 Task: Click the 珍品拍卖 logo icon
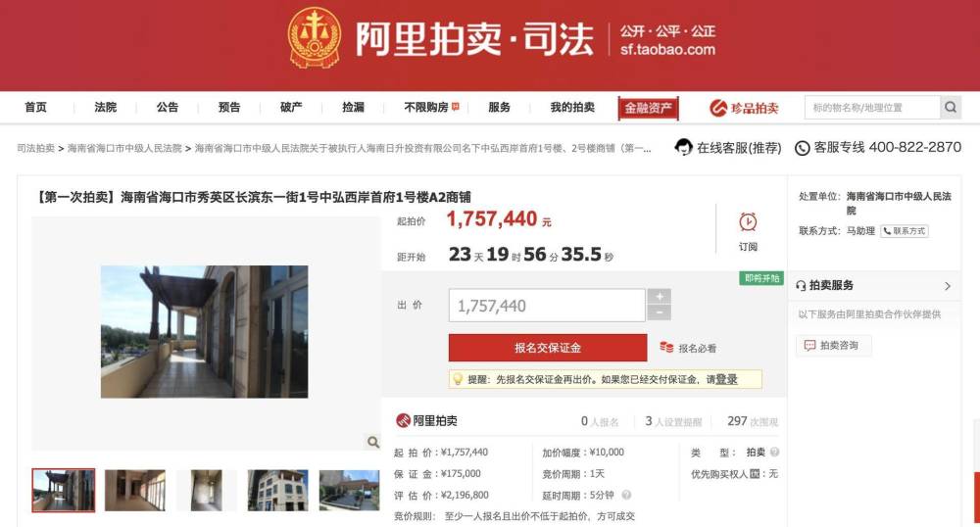(x=717, y=108)
